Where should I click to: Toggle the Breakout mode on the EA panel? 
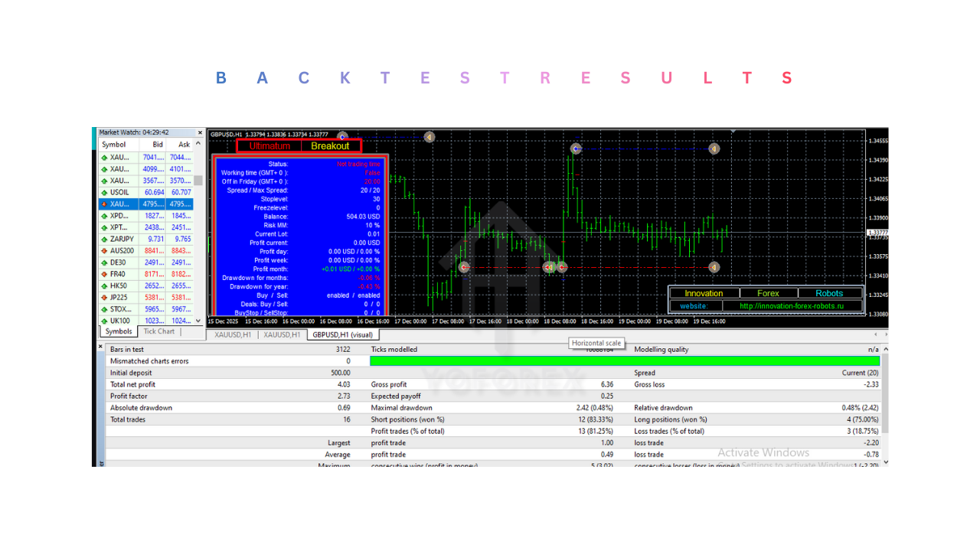point(330,145)
